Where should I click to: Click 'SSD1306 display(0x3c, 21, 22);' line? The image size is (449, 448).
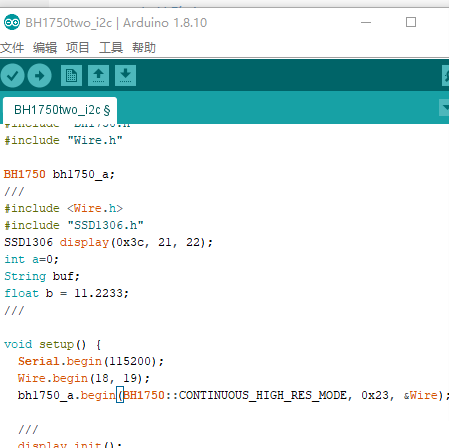click(108, 242)
